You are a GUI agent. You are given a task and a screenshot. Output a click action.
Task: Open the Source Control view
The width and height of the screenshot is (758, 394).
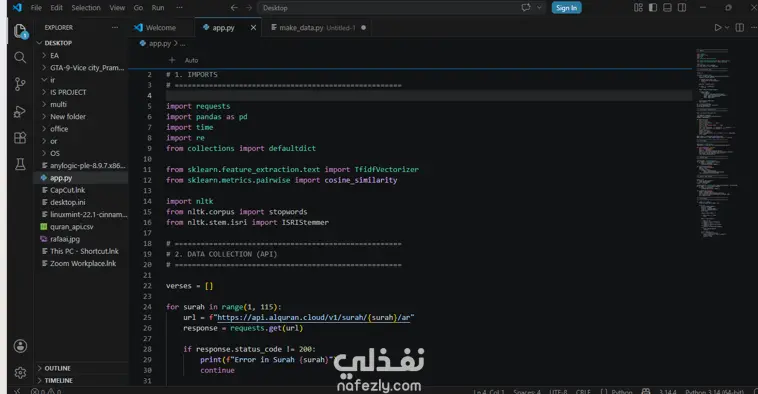tap(20, 84)
